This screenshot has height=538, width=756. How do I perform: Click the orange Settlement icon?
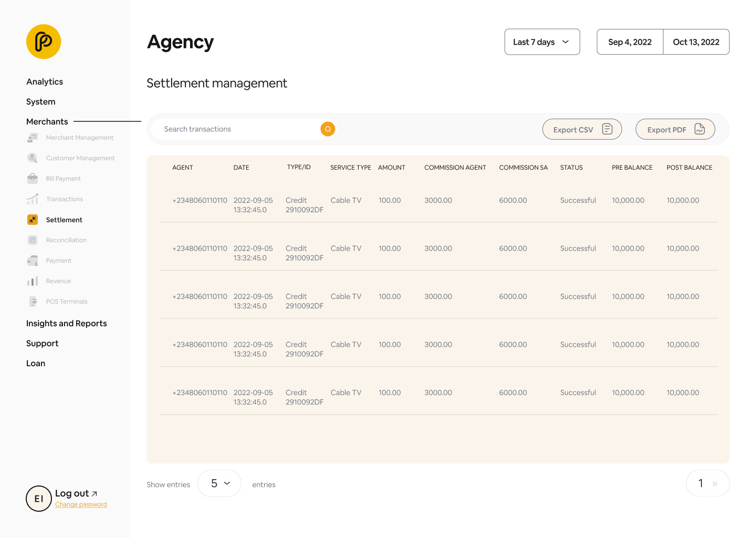pyautogui.click(x=33, y=220)
